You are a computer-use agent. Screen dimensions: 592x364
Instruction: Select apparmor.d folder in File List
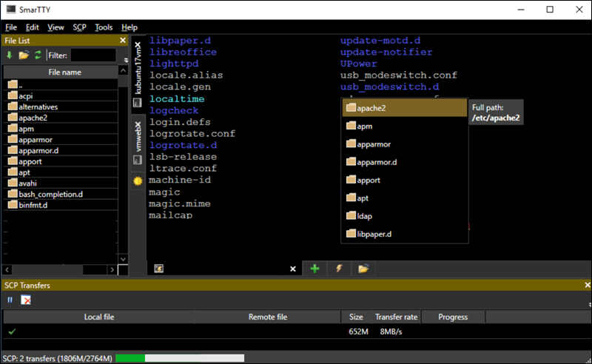pos(61,150)
